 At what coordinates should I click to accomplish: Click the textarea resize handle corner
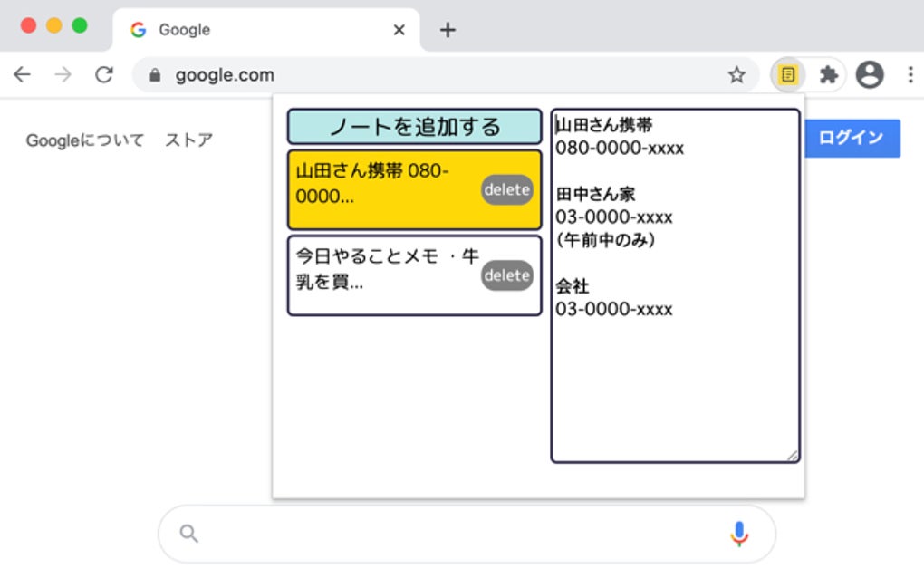[793, 456]
